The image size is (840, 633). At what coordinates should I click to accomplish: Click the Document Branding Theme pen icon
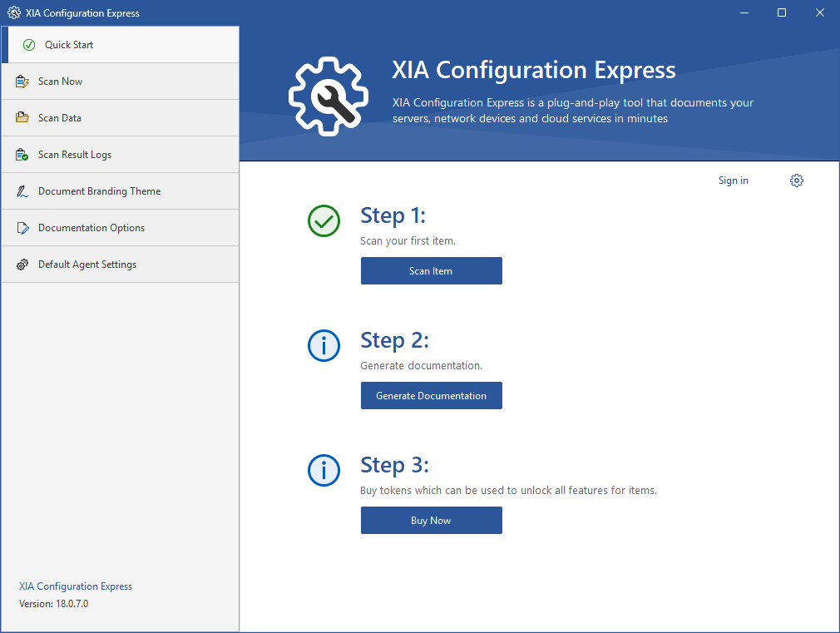click(x=22, y=191)
